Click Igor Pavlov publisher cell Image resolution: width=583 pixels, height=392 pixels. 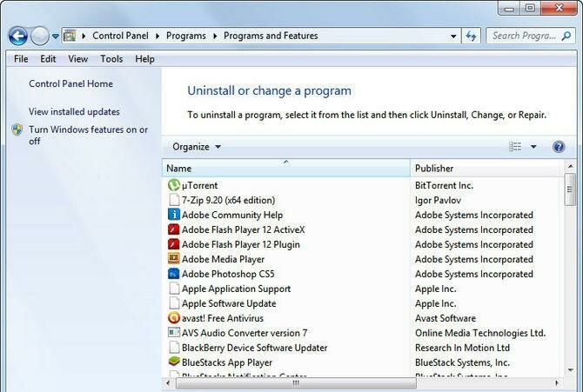(x=438, y=200)
